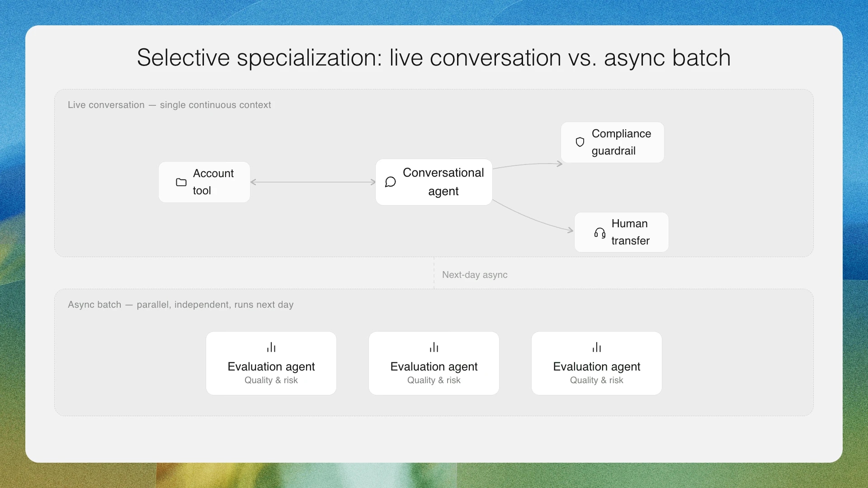Screen dimensions: 868x488
Task: Click the middle 'Evaluation agent' title text
Action: (434, 366)
